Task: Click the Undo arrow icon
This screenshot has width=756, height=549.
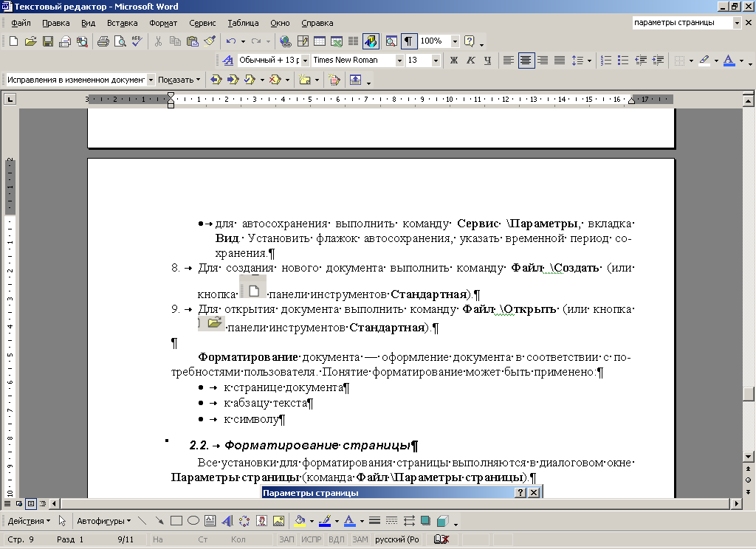Action: click(231, 41)
